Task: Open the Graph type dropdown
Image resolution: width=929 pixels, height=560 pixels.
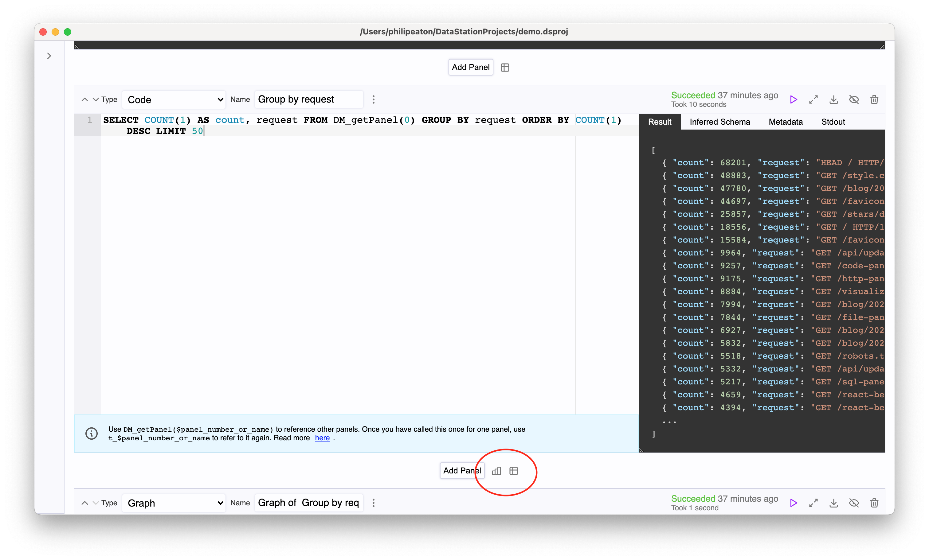Action: 174,503
